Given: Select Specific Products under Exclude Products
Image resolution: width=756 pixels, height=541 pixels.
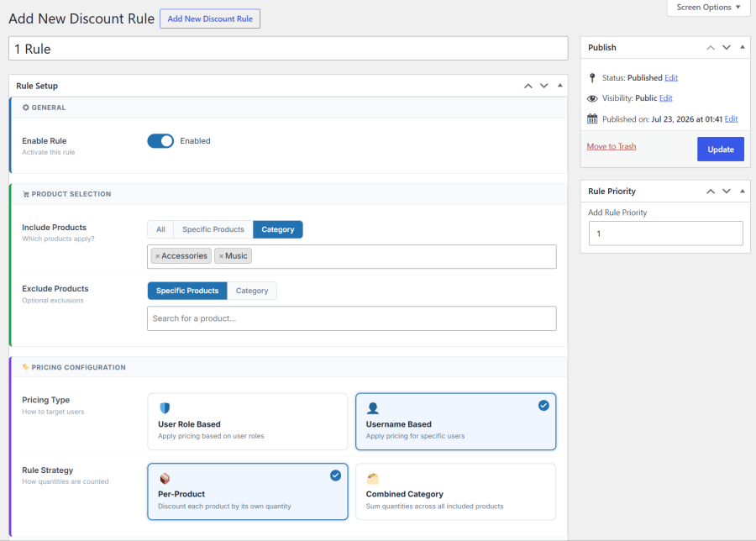Looking at the screenshot, I should 187,291.
